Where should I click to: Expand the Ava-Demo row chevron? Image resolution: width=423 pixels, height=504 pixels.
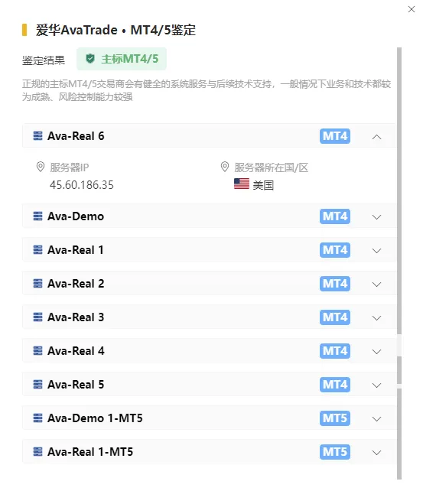[x=376, y=217]
